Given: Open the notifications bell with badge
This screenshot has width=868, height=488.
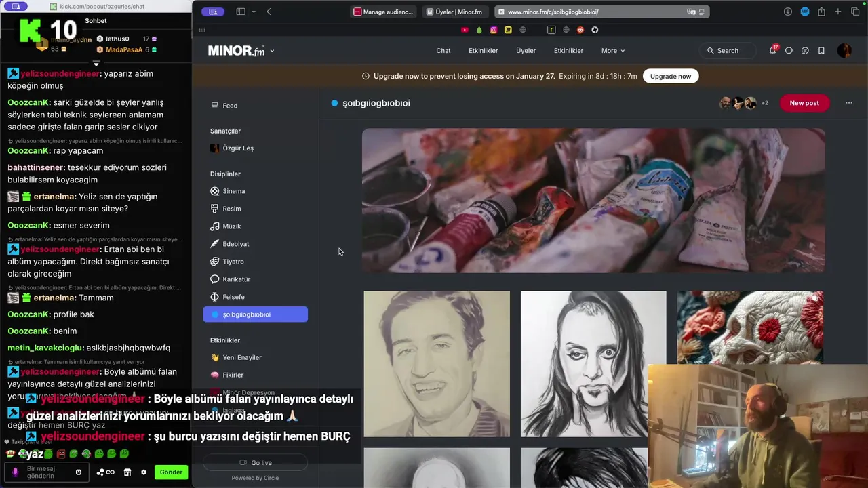Looking at the screenshot, I should (772, 50).
